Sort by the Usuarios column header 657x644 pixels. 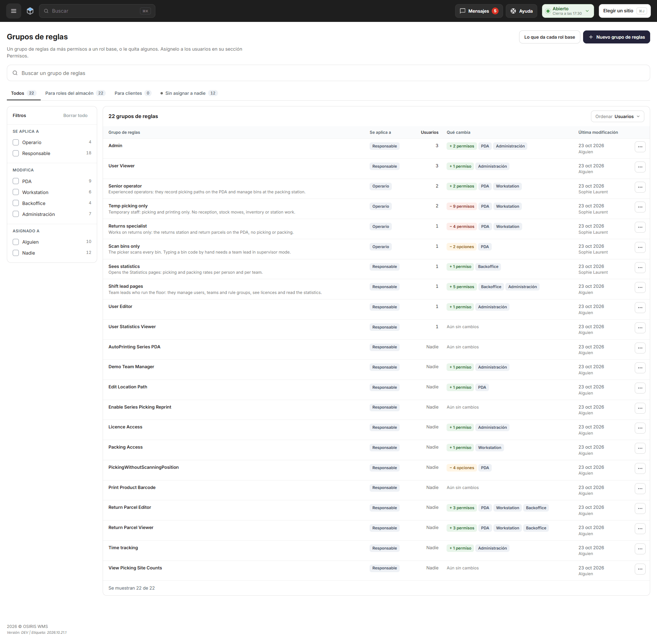pyautogui.click(x=429, y=132)
